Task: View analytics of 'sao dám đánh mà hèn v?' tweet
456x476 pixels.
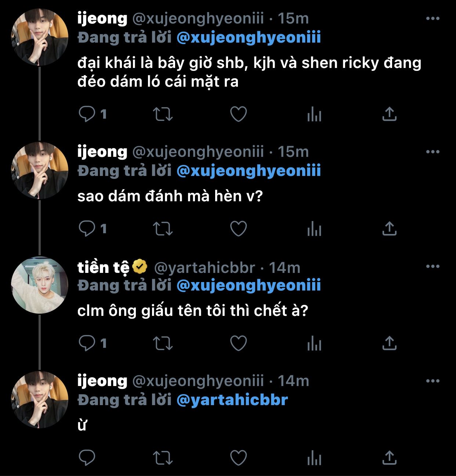Action: pyautogui.click(x=314, y=229)
